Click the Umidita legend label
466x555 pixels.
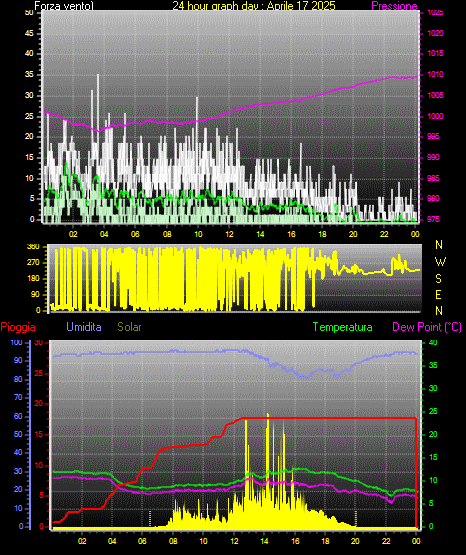(x=84, y=327)
